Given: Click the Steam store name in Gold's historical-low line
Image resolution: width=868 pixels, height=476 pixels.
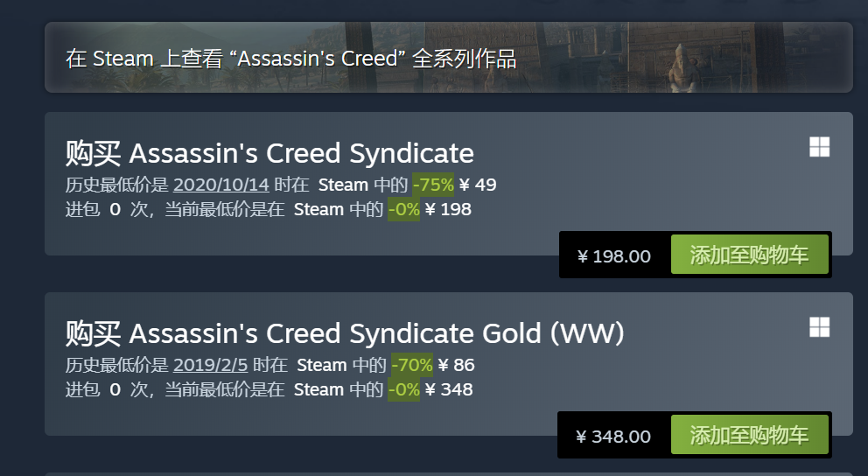Looking at the screenshot, I should pyautogui.click(x=322, y=365).
